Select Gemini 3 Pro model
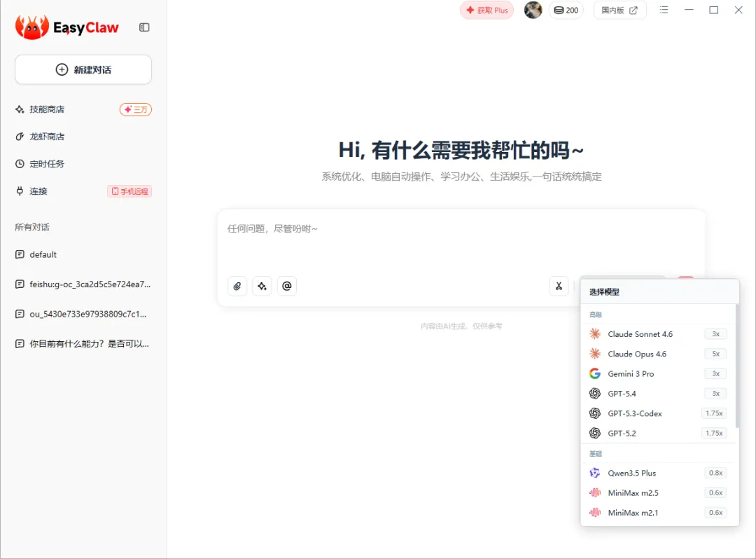This screenshot has width=756, height=559. coord(657,374)
